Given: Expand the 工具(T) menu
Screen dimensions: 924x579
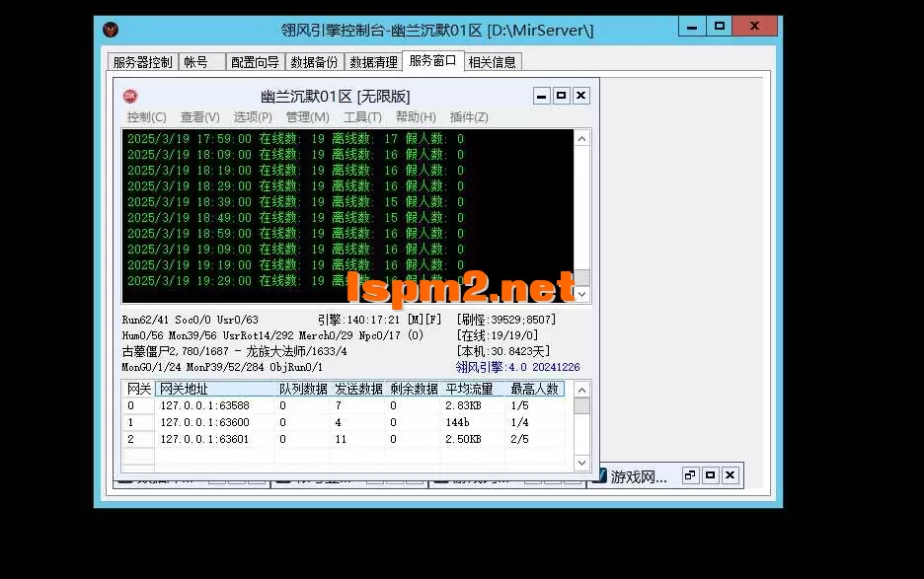Looking at the screenshot, I should (362, 117).
